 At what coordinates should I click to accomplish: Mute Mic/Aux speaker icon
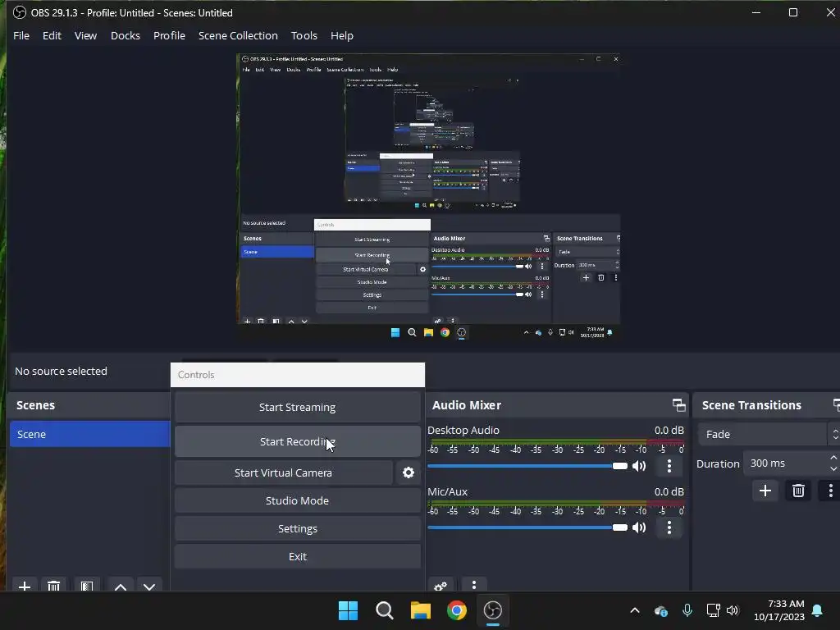click(x=639, y=527)
